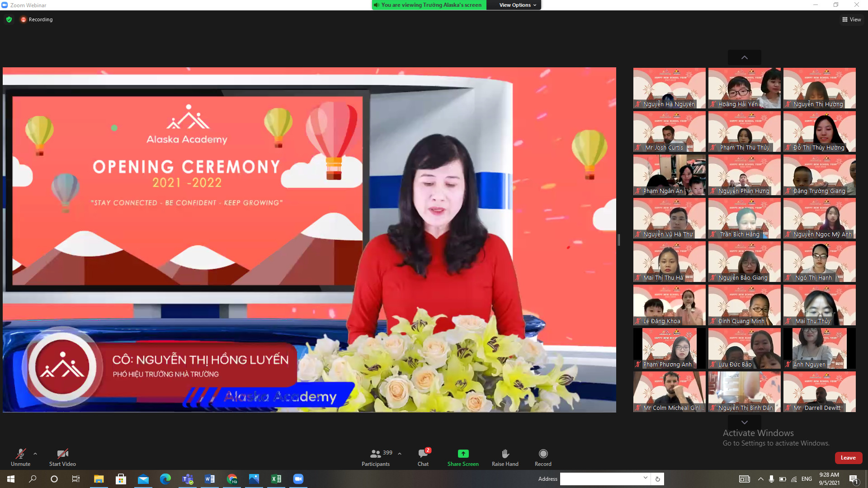
Task: Start Video camera toggle
Action: pos(62,457)
